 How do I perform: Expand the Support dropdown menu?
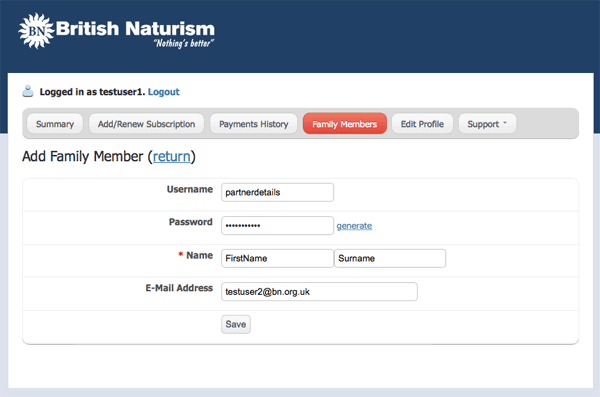[487, 124]
